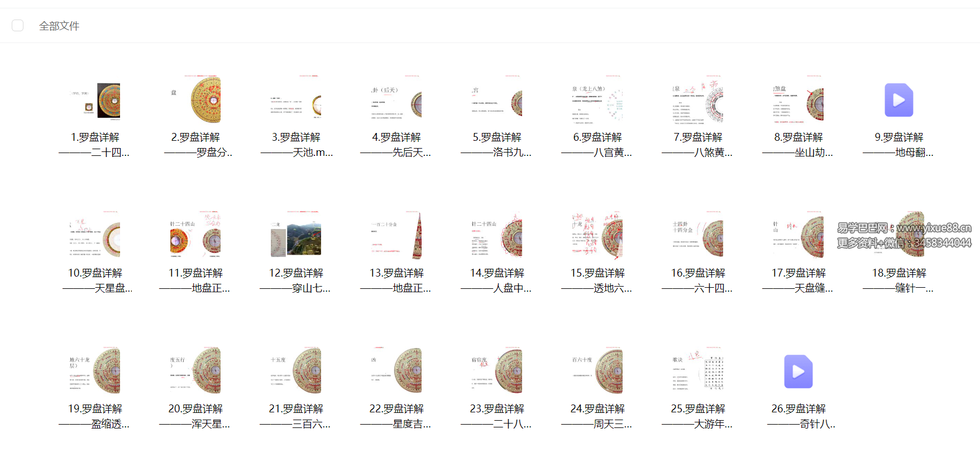Image resolution: width=980 pixels, height=471 pixels.
Task: Open the 25.罗盘详解 大游年 file thumbnail
Action: [698, 372]
